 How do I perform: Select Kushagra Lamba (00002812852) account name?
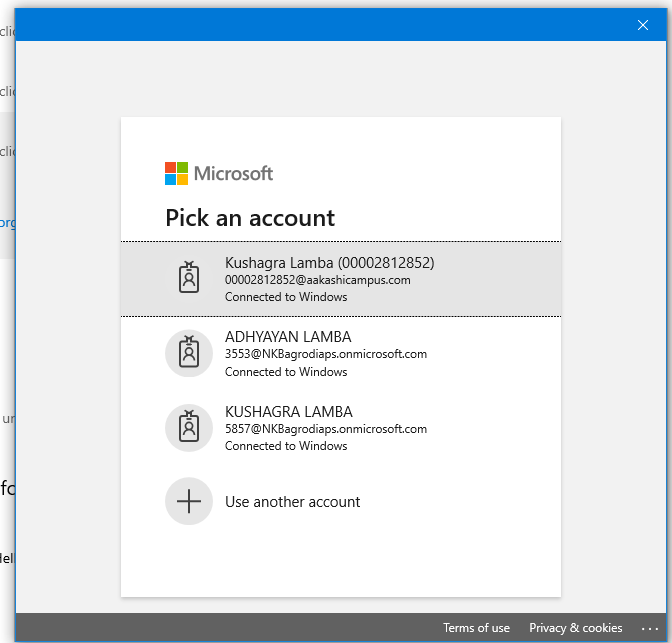[x=330, y=263]
